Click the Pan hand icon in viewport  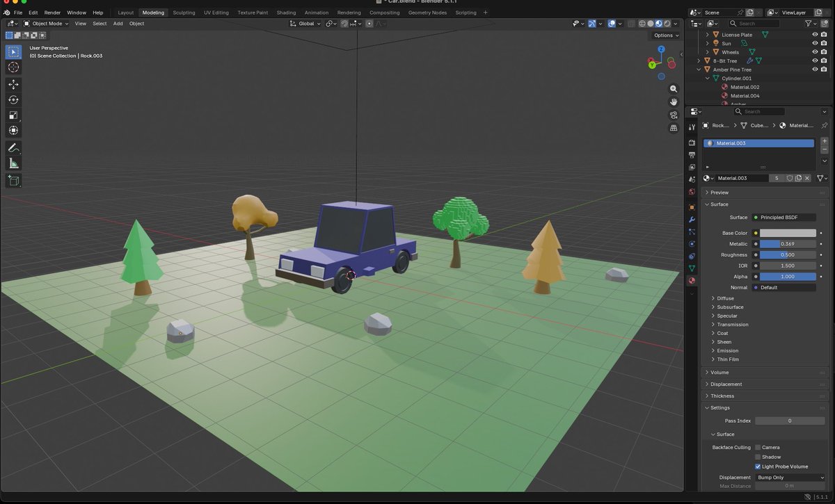[x=674, y=101]
